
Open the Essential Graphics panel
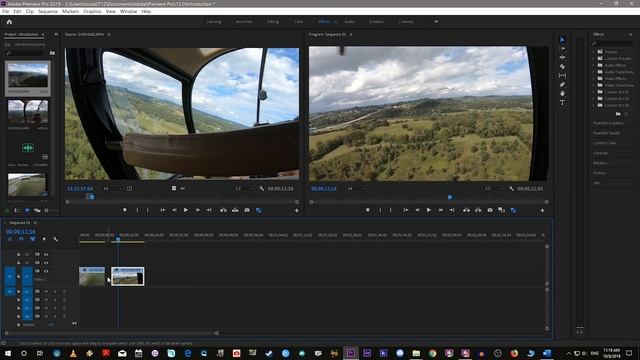point(608,123)
